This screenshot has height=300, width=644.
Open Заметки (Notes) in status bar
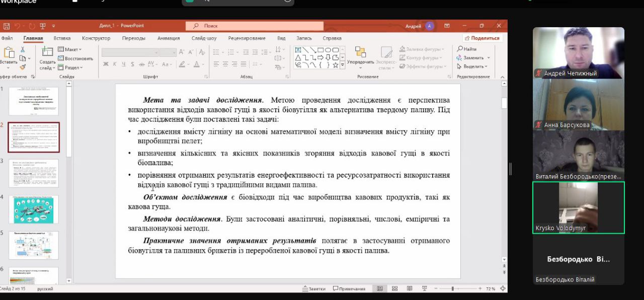314,288
